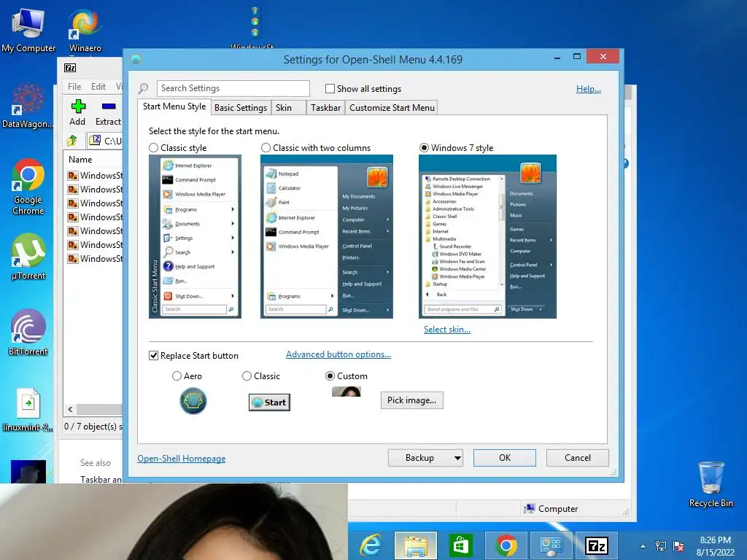Choose Custom start button option
747x560 pixels.
[330, 376]
